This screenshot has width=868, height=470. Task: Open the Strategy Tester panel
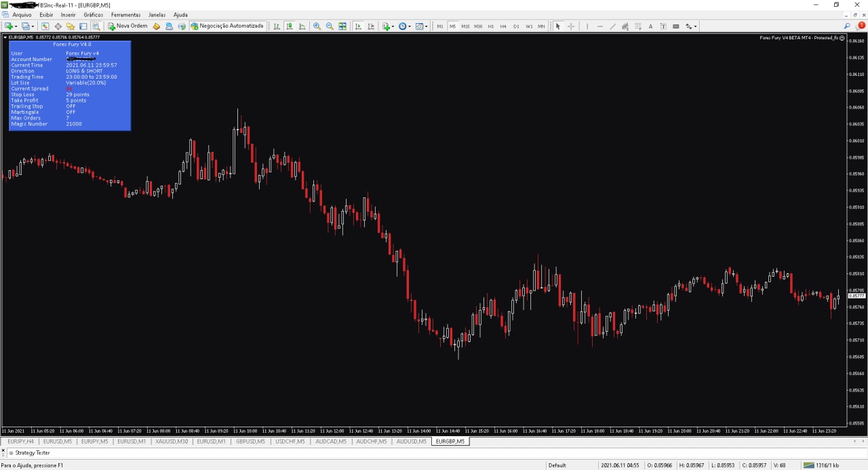32,452
